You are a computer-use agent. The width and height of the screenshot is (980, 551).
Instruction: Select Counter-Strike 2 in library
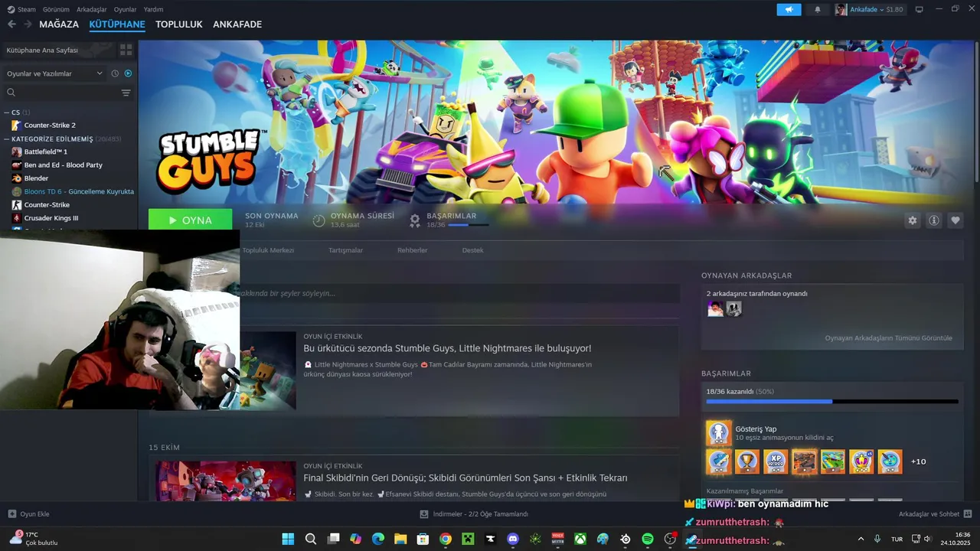50,125
